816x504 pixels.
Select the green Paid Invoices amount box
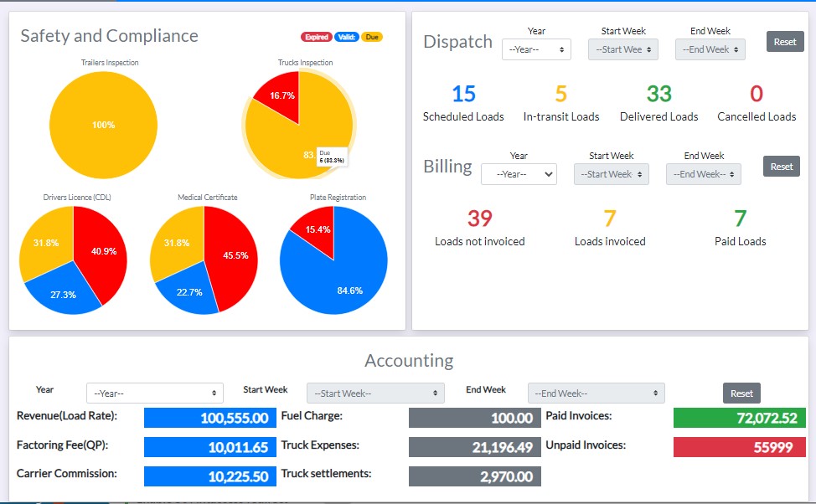click(740, 418)
